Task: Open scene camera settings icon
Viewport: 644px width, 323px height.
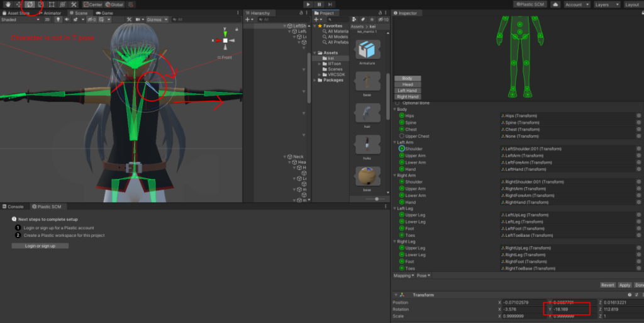Action: point(139,20)
